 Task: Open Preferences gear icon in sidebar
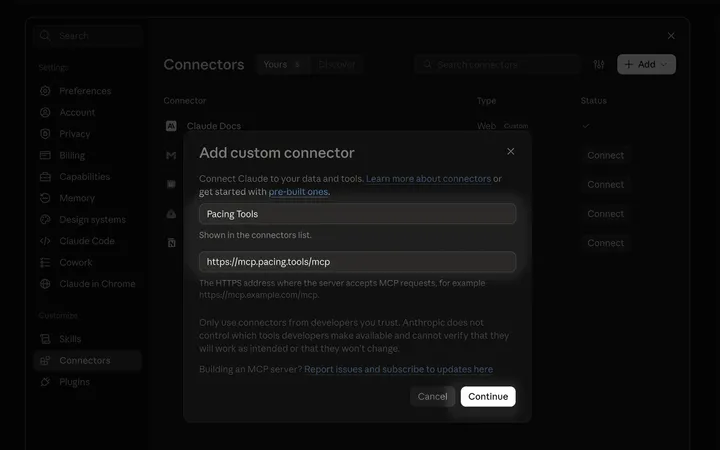click(45, 91)
